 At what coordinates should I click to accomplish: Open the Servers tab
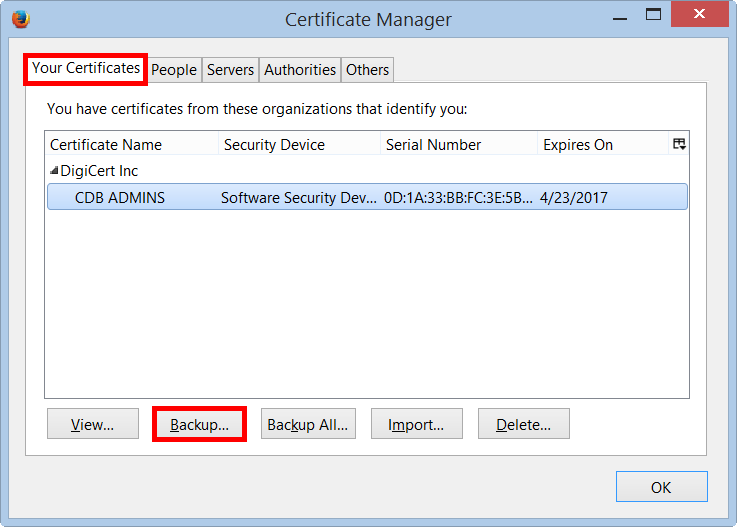230,70
